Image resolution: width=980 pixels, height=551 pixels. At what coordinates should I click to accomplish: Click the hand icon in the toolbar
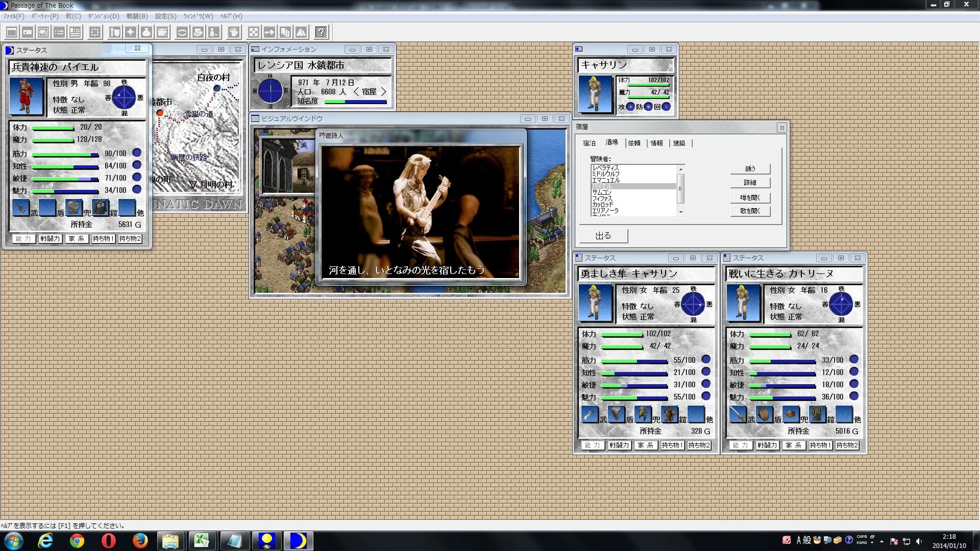[234, 33]
